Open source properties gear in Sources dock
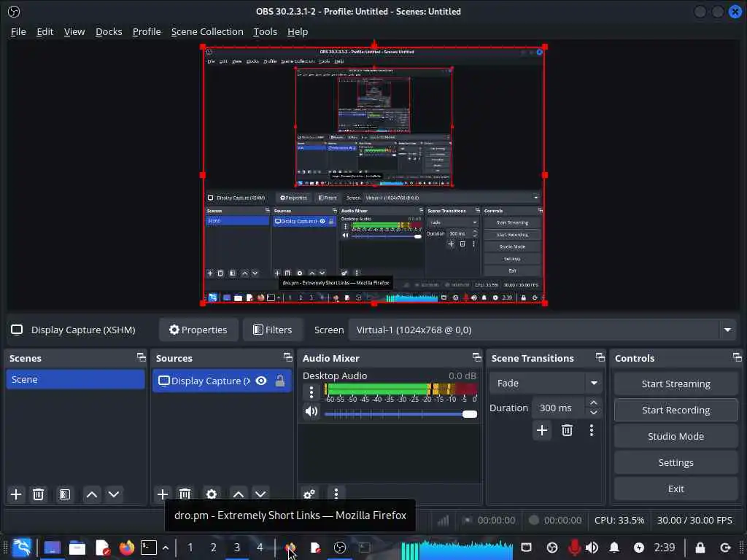747x560 pixels. (212, 494)
